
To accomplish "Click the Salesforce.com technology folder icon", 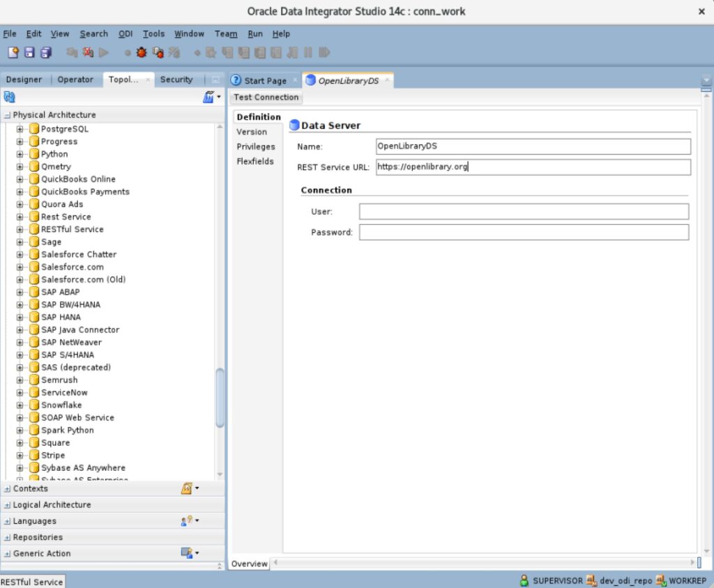I will [x=34, y=267].
